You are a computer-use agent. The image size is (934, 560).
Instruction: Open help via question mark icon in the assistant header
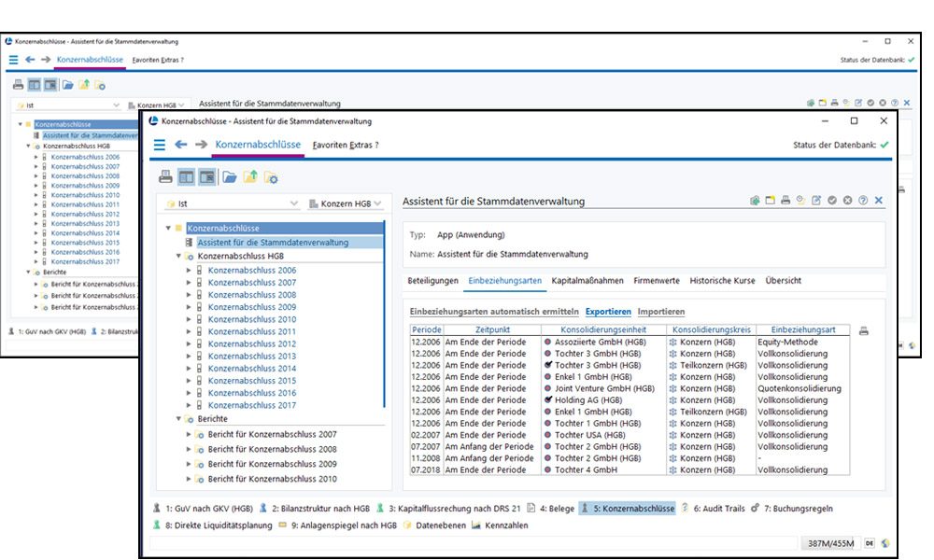coord(863,201)
